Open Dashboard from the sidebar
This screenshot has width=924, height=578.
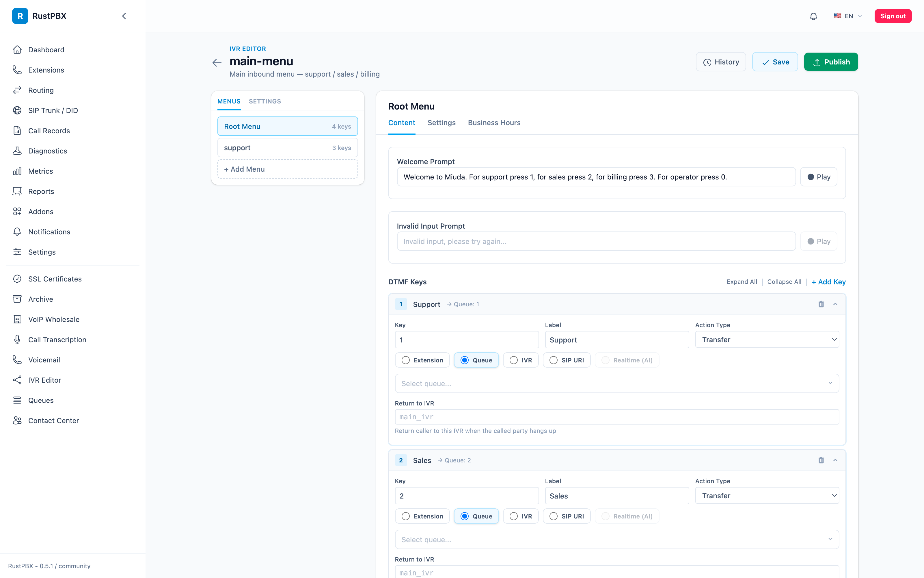[x=73, y=50]
